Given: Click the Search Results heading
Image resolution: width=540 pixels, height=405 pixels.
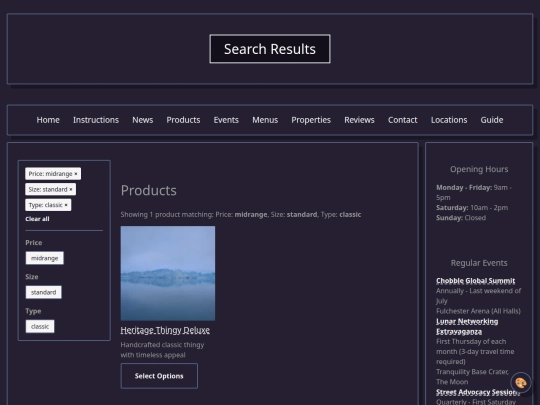Looking at the screenshot, I should (x=270, y=49).
